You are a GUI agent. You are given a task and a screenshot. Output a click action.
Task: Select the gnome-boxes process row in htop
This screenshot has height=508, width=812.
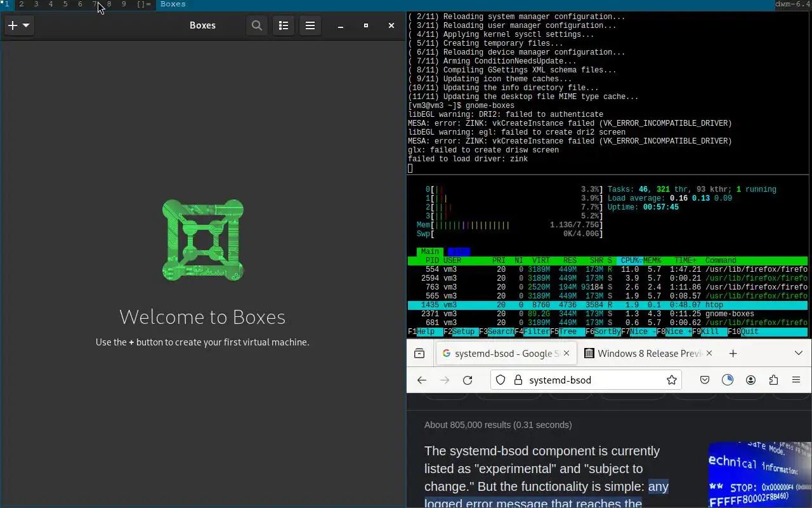[608, 314]
